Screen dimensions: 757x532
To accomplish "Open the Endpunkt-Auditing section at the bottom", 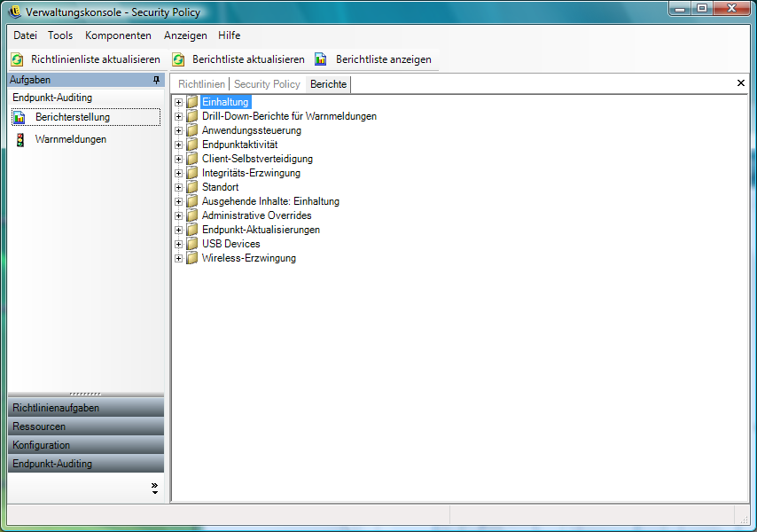I will 86,464.
